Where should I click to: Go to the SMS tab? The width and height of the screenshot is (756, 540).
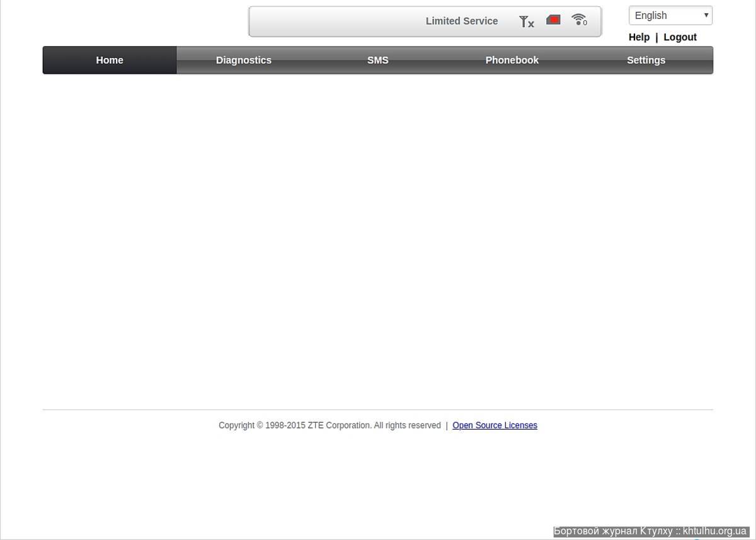pos(378,60)
